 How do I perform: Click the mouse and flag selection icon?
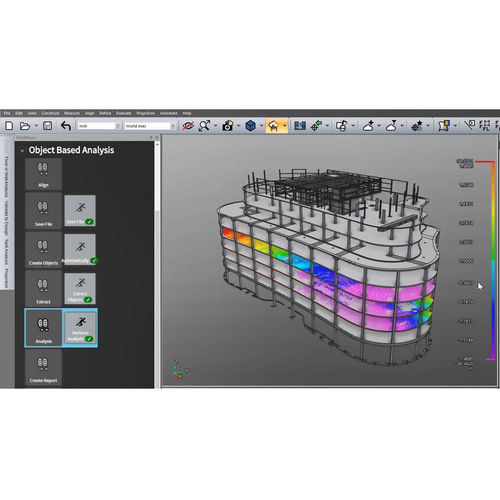click(x=342, y=126)
